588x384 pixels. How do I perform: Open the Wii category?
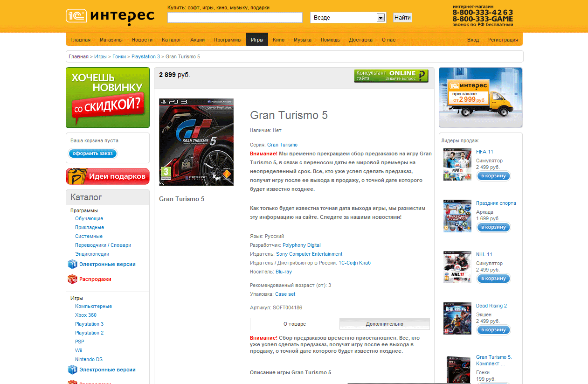78,350
